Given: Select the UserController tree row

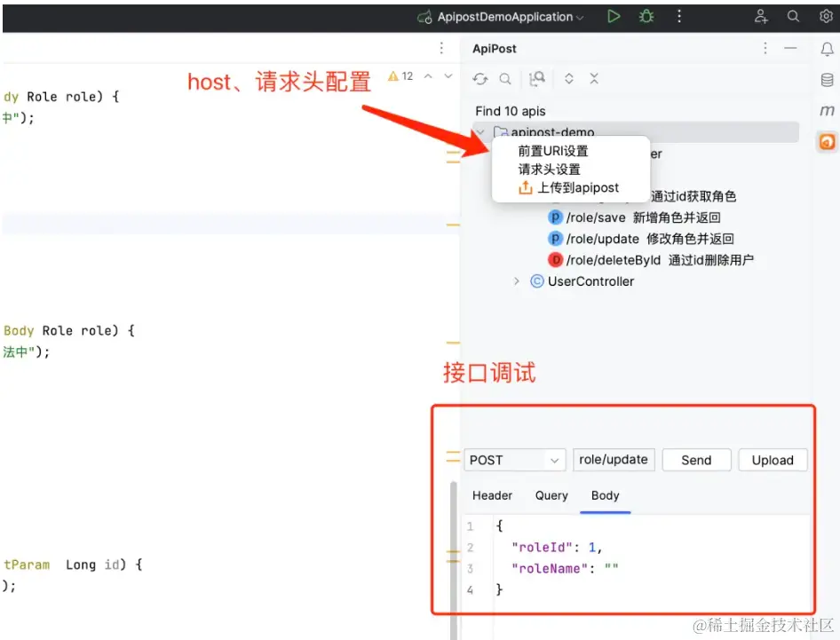Looking at the screenshot, I should click(582, 281).
